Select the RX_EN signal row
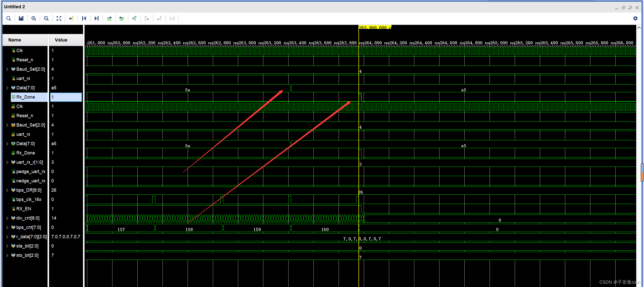This screenshot has width=644, height=287. click(24, 209)
